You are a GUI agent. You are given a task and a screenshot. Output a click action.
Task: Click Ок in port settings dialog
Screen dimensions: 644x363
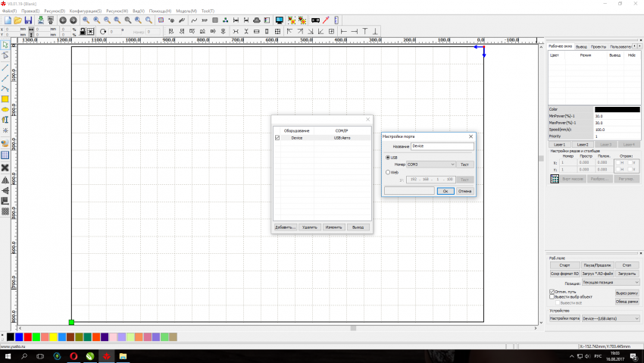(x=445, y=191)
